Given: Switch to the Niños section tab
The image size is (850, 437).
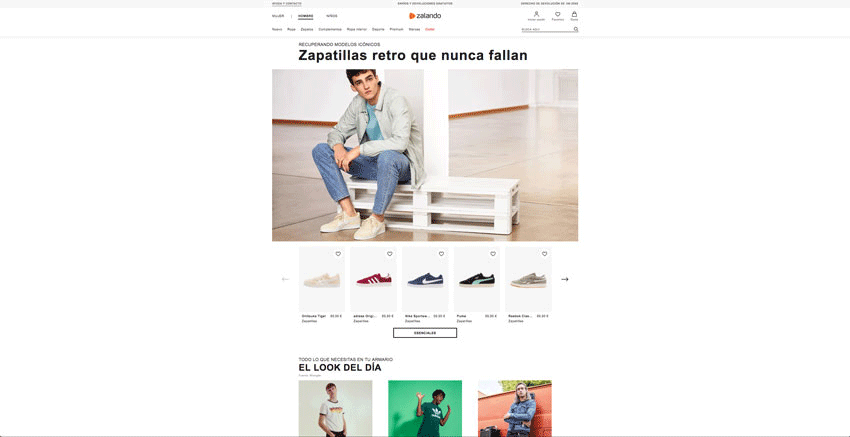Looking at the screenshot, I should (x=332, y=16).
